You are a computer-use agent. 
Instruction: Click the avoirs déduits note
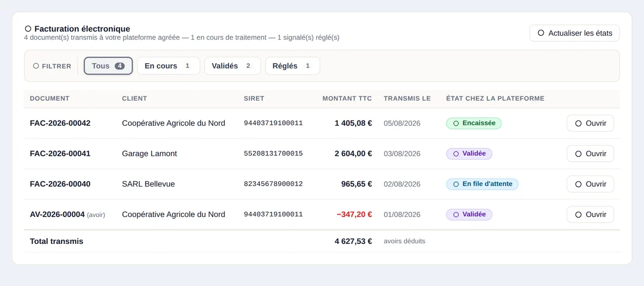click(405, 242)
